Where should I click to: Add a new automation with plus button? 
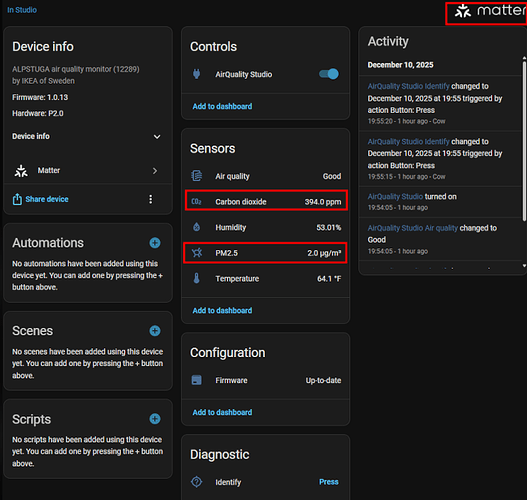pos(155,243)
